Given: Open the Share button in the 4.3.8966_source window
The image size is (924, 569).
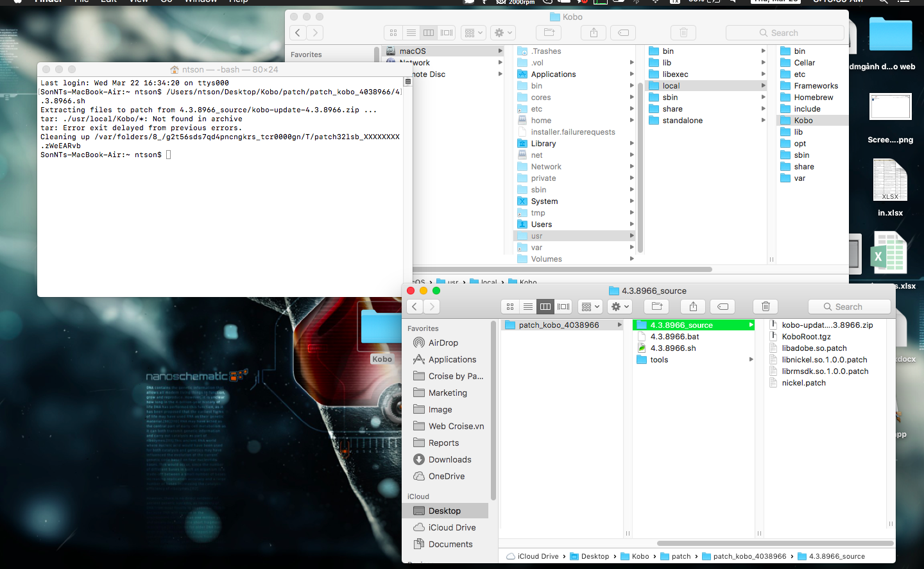Looking at the screenshot, I should pos(693,307).
